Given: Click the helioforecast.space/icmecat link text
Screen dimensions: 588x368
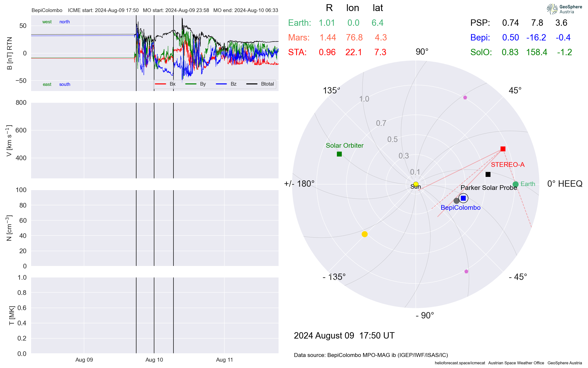Looking at the screenshot, I should [460, 363].
